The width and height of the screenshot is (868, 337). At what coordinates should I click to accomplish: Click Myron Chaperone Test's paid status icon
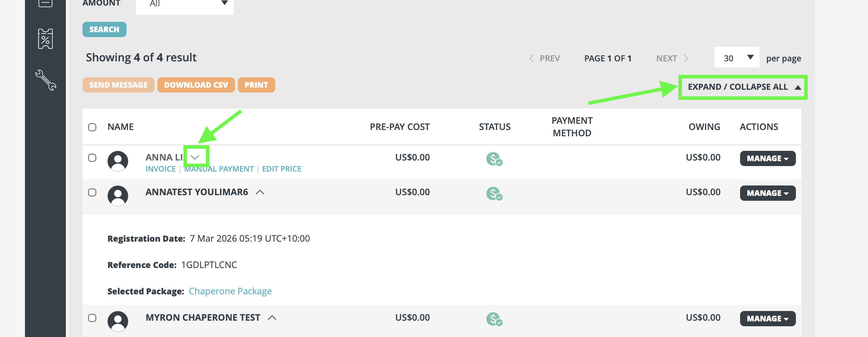point(494,319)
